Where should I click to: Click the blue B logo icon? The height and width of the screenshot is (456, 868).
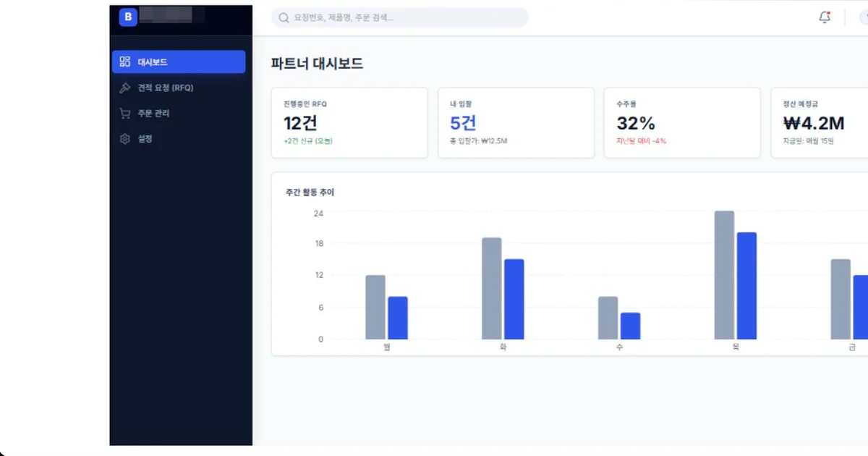point(128,17)
